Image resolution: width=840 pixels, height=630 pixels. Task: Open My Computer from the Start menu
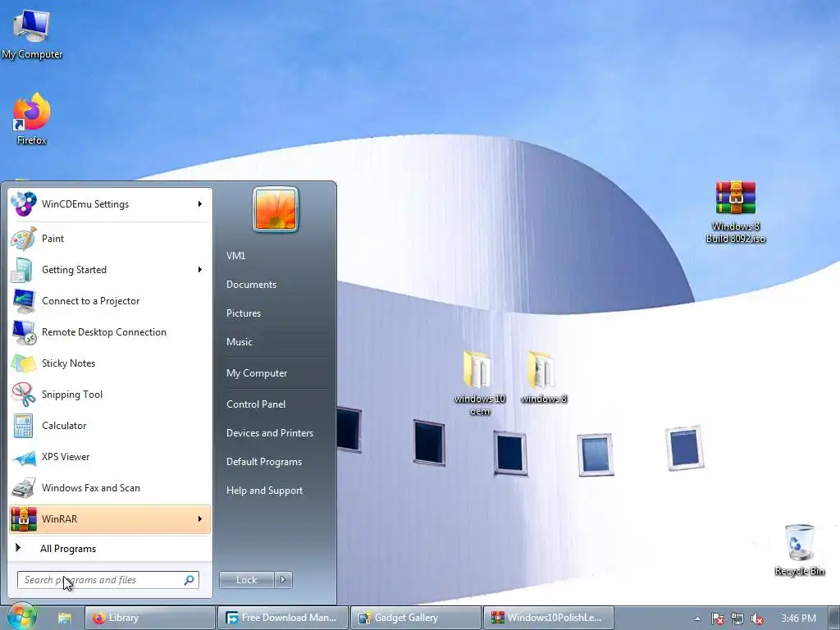click(x=257, y=373)
